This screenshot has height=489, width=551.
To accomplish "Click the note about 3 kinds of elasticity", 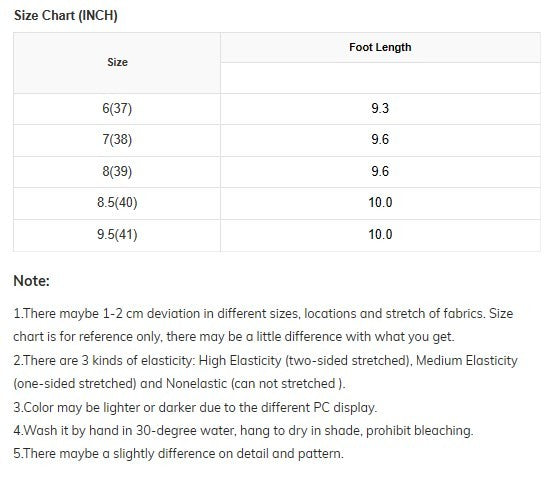I will (265, 372).
